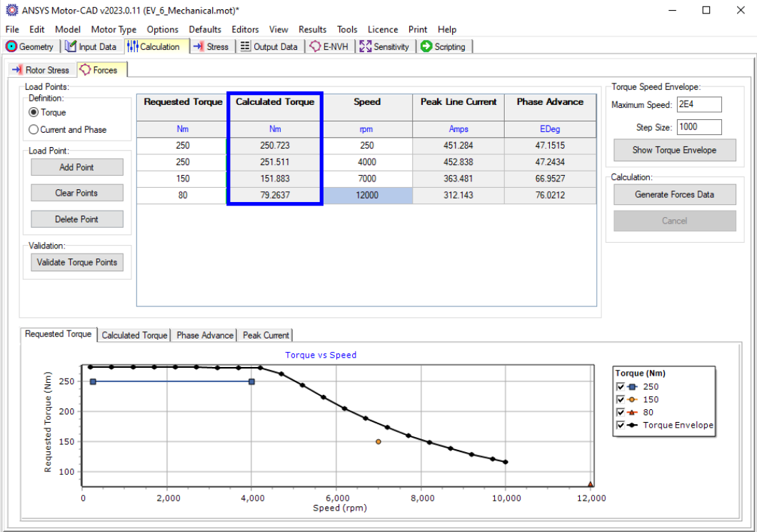Open the Print menu
The image size is (757, 532).
[418, 29]
